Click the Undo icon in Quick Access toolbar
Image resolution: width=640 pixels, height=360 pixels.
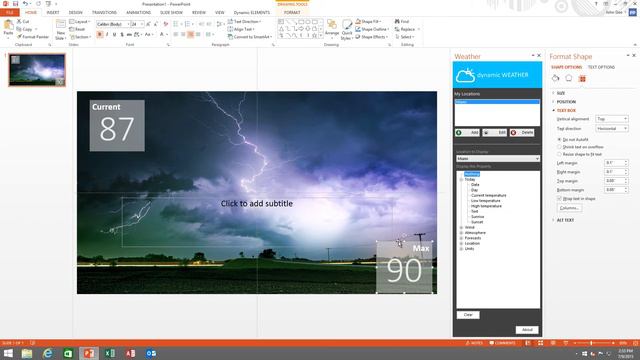(25, 4)
